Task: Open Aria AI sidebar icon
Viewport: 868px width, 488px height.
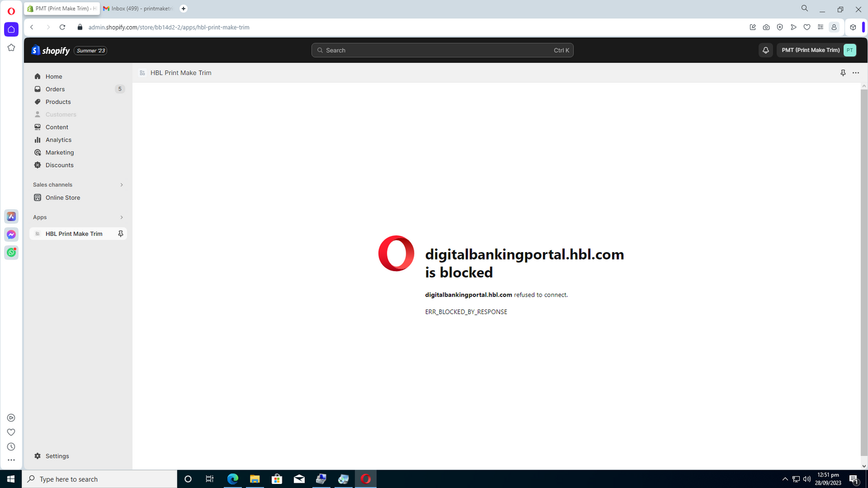Action: (11, 216)
